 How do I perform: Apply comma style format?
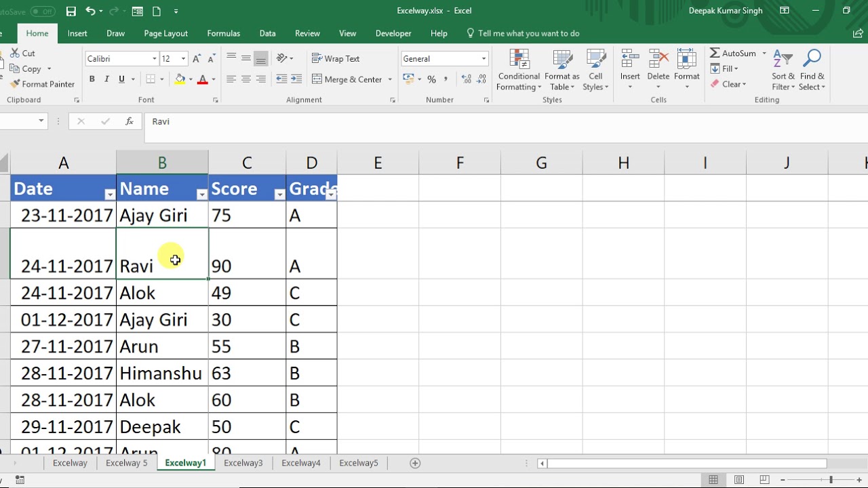click(446, 79)
